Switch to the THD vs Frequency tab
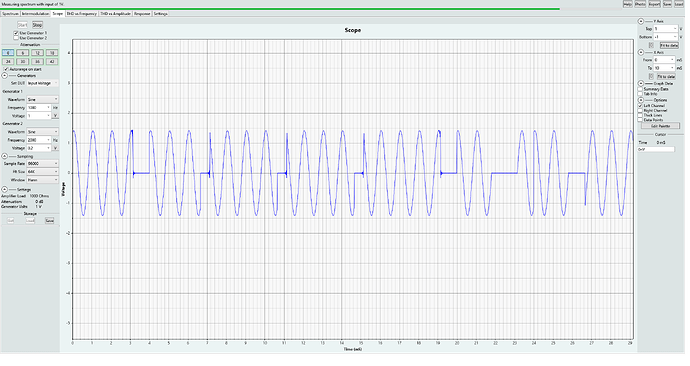 (81, 14)
